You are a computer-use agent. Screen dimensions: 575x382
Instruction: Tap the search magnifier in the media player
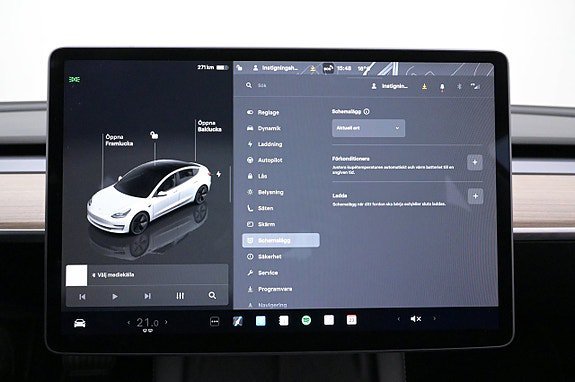click(x=212, y=295)
